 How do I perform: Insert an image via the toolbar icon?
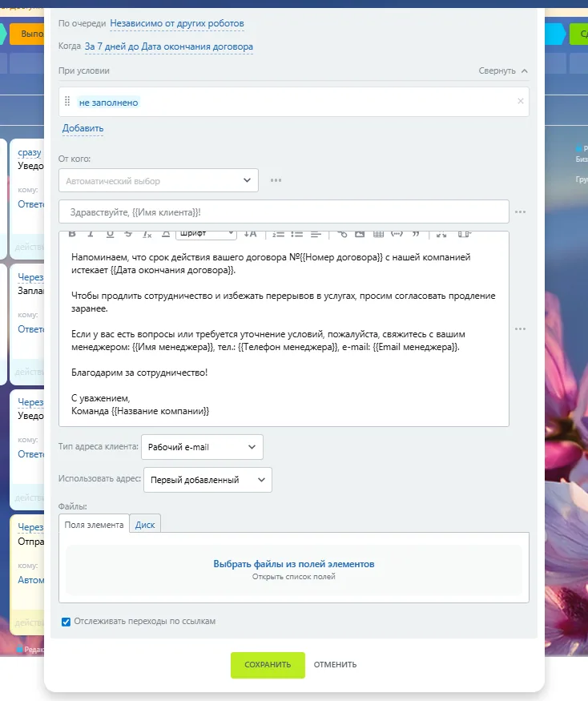pyautogui.click(x=360, y=234)
